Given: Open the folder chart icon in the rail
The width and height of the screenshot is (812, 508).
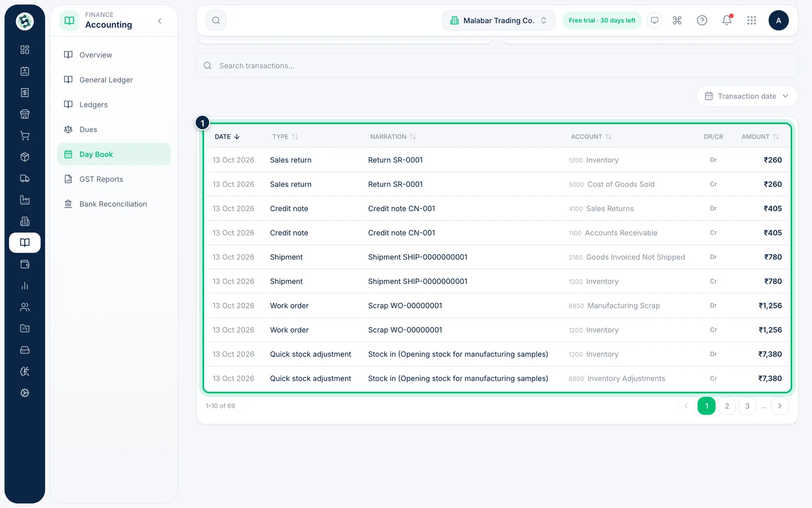Looking at the screenshot, I should pyautogui.click(x=24, y=329).
